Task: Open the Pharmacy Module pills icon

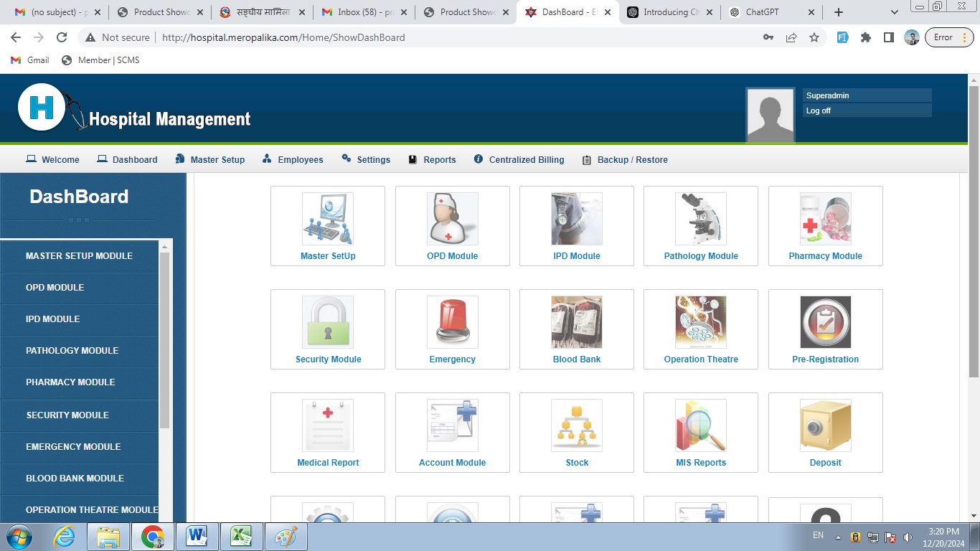Action: tap(825, 219)
